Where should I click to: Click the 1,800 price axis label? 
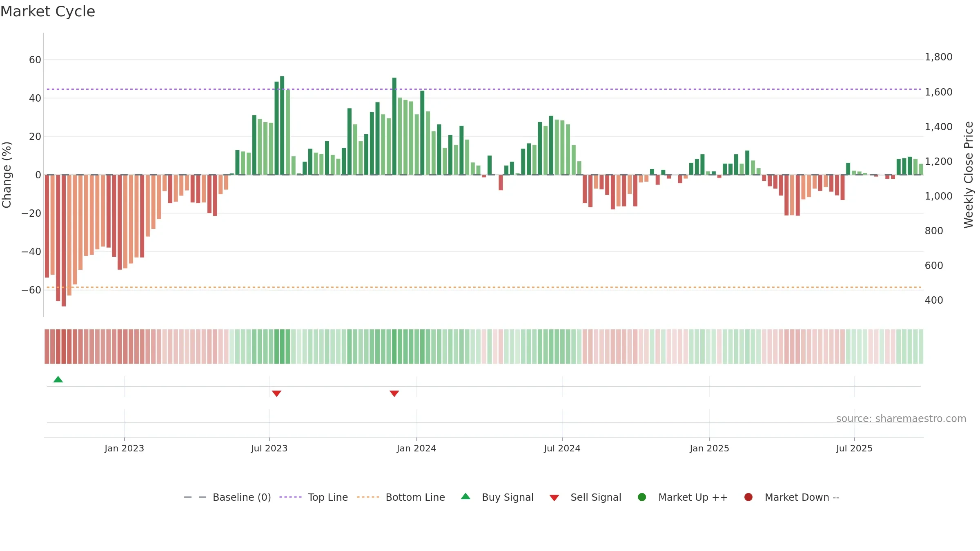[938, 57]
